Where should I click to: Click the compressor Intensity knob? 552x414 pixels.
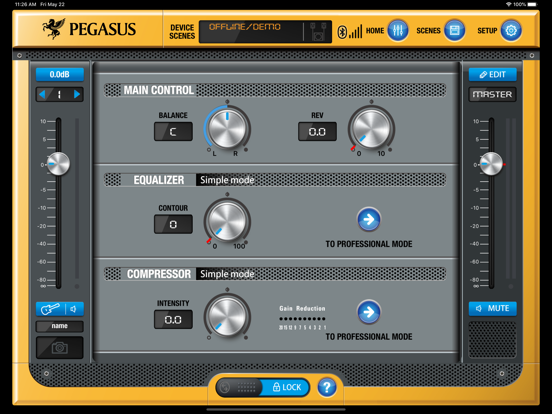click(227, 316)
